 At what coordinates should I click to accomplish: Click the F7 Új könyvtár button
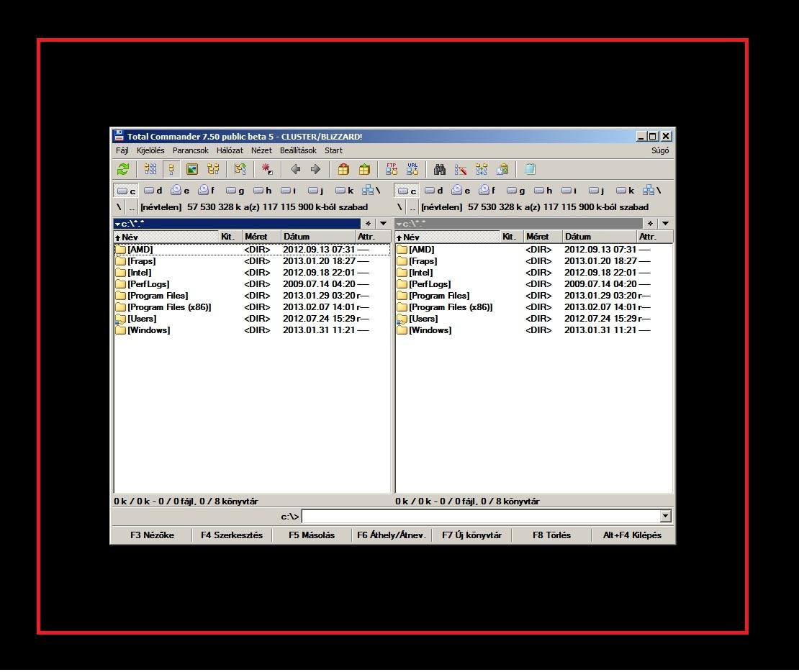pyautogui.click(x=472, y=535)
